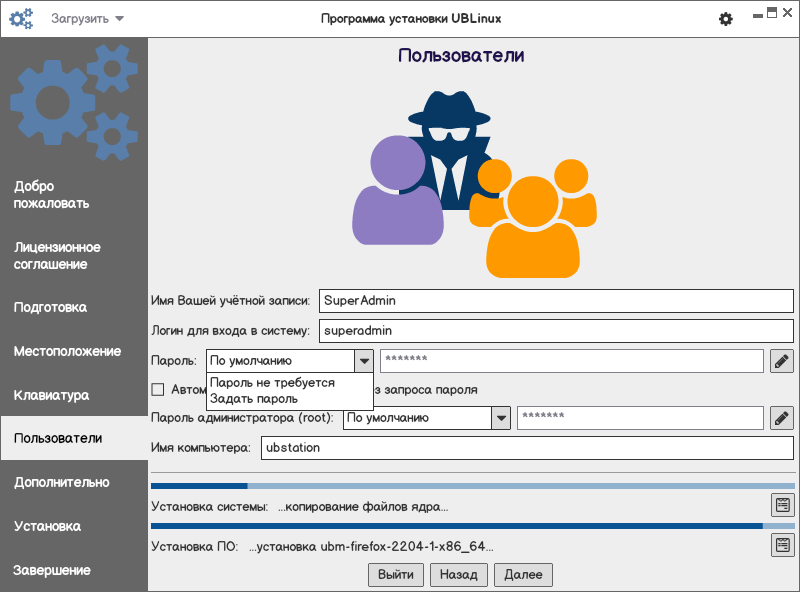Click the settings gear icon in title bar
The width and height of the screenshot is (800, 592).
[x=726, y=19]
